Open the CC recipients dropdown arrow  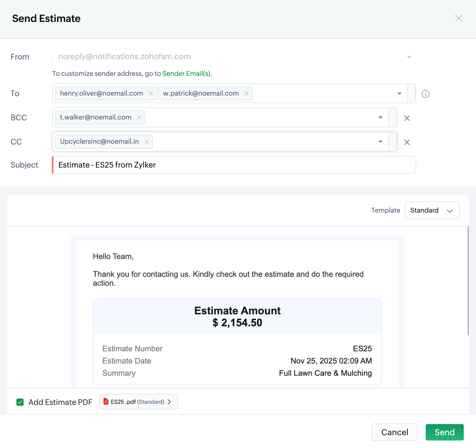point(380,142)
